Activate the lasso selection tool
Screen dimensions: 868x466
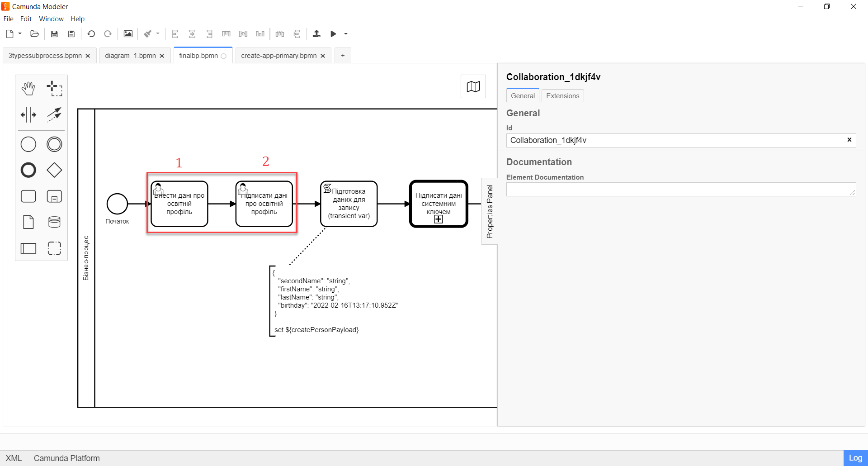coord(54,89)
